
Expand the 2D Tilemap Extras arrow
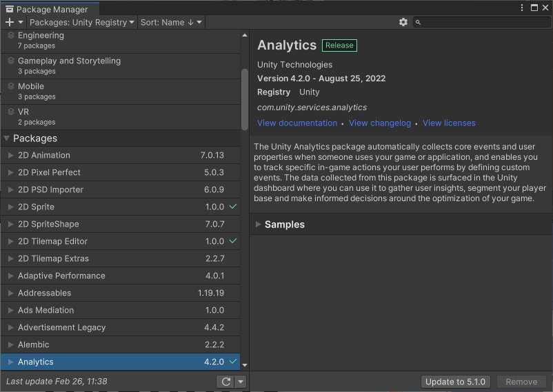tap(10, 259)
